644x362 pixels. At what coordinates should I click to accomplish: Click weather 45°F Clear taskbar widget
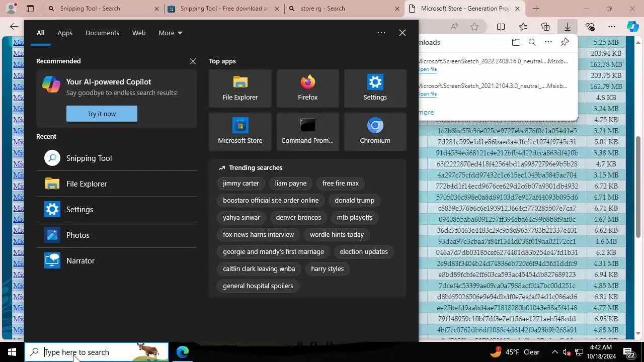click(x=515, y=352)
